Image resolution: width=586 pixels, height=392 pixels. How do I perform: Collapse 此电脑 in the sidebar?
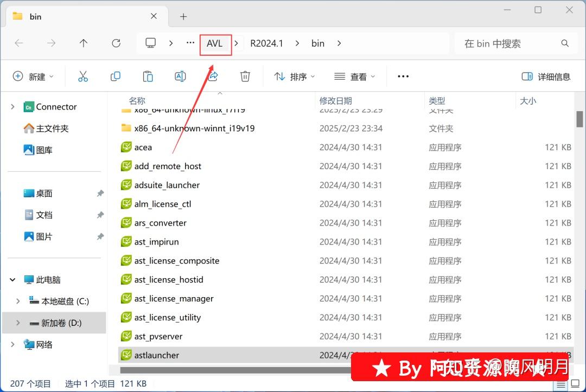(x=12, y=279)
